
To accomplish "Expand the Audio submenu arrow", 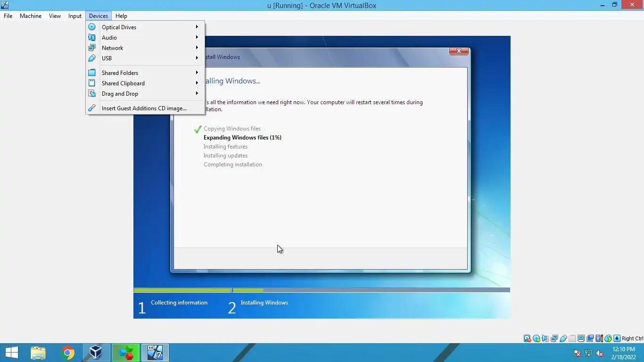I will tap(197, 37).
